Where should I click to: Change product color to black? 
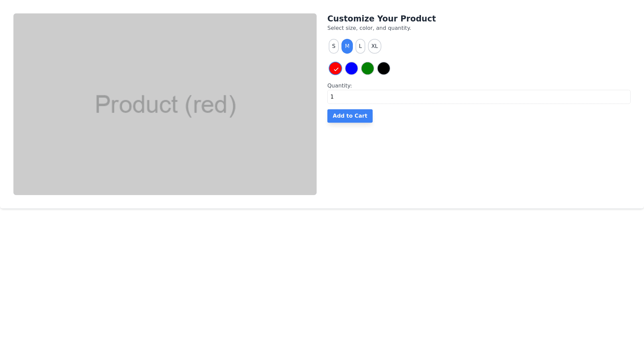[383, 68]
